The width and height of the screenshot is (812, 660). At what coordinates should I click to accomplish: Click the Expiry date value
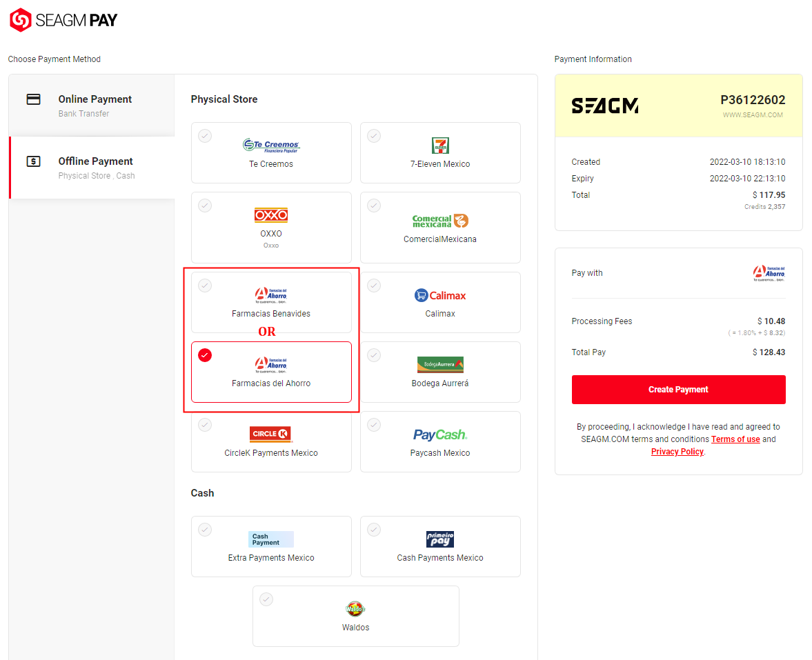coord(747,179)
